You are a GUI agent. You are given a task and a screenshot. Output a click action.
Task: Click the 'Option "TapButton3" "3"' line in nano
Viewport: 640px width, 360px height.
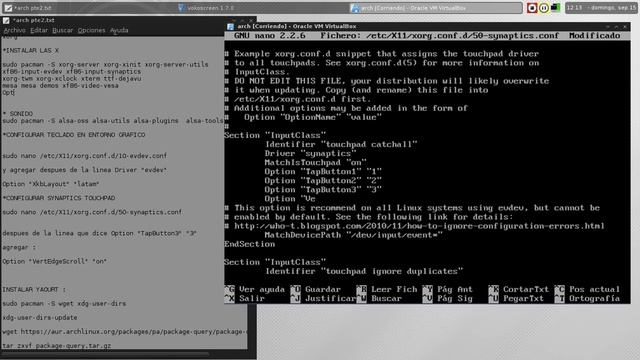click(x=323, y=190)
